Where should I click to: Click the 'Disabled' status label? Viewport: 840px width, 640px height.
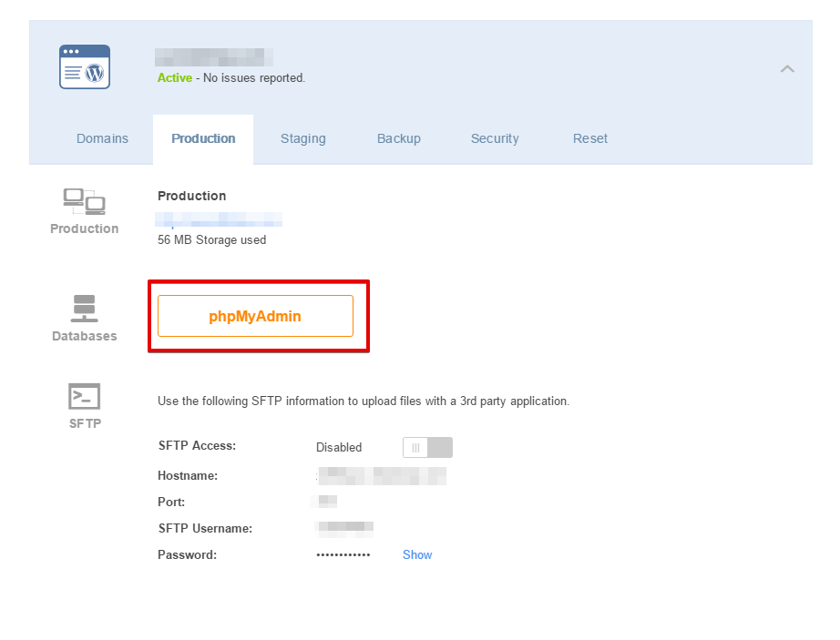coord(339,447)
